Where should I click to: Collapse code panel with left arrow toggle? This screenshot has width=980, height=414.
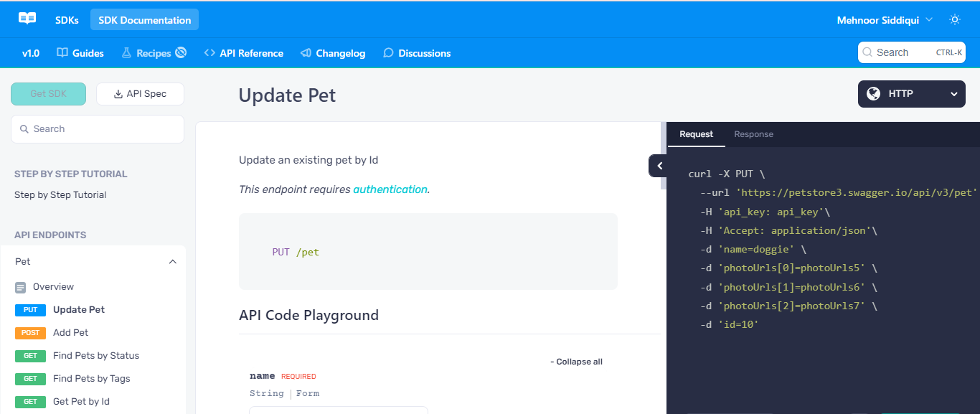[659, 166]
